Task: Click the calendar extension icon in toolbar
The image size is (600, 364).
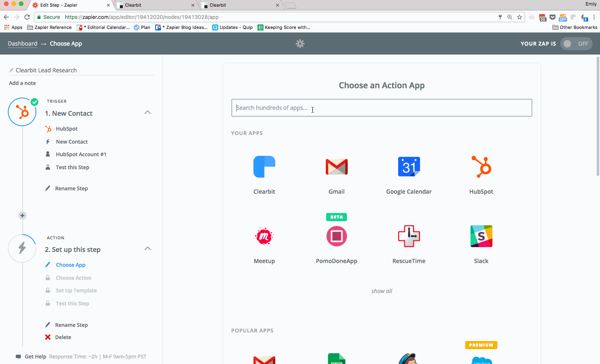Action: point(542,17)
